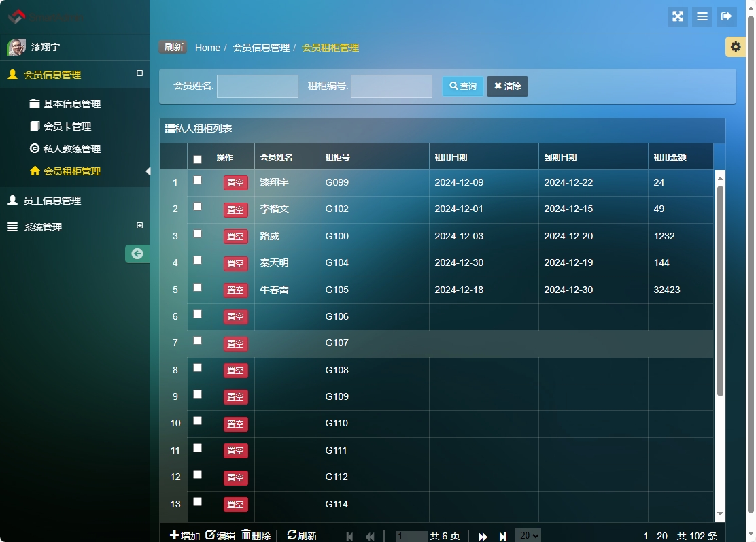Click the Home breadcrumb link
The image size is (756, 542).
point(207,48)
